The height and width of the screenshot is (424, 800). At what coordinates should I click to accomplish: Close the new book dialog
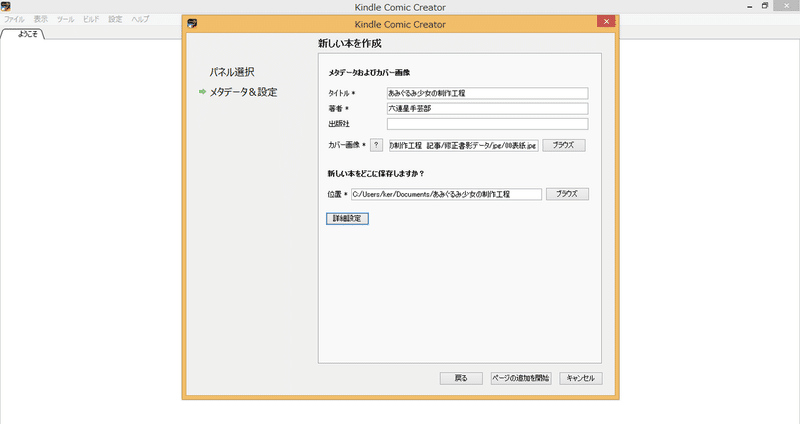606,21
